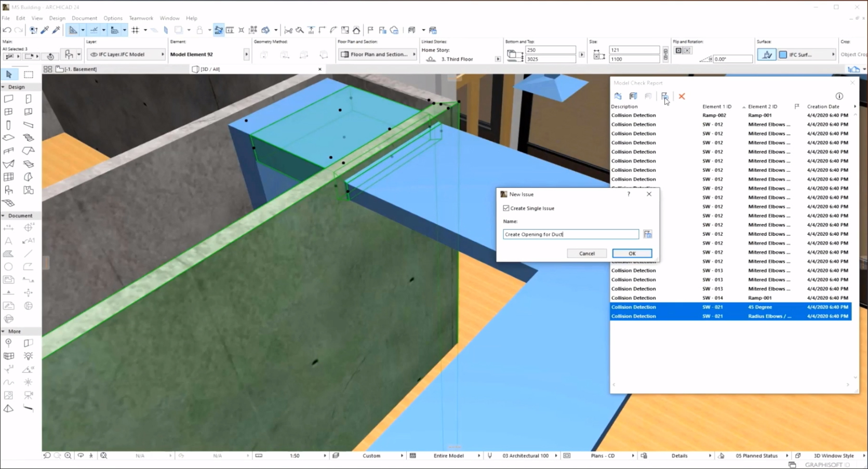The width and height of the screenshot is (868, 469).
Task: Select the Curtain Wall tool
Action: (8, 177)
